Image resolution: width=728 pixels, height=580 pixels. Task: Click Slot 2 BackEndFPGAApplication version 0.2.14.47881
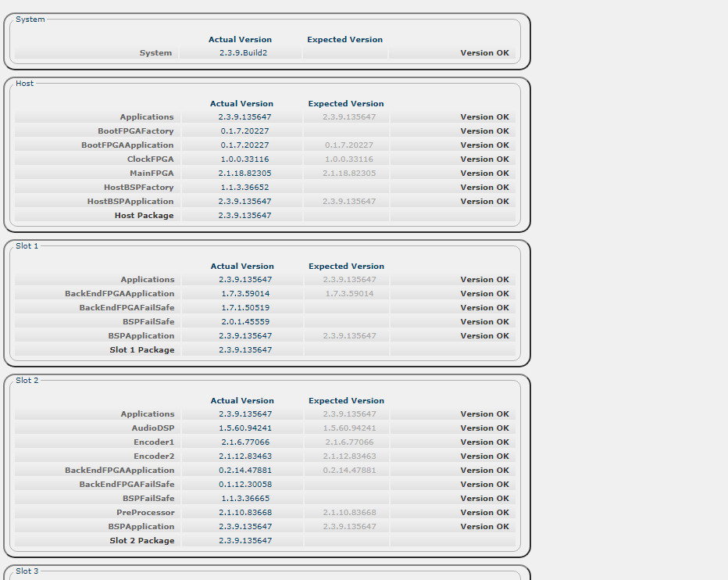pos(245,471)
